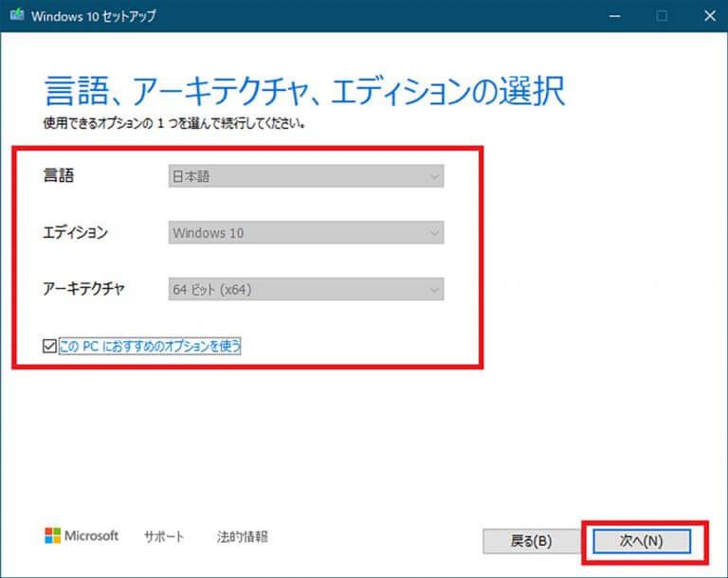Close the Windows 10 Setup window
This screenshot has height=578, width=728.
tap(709, 16)
